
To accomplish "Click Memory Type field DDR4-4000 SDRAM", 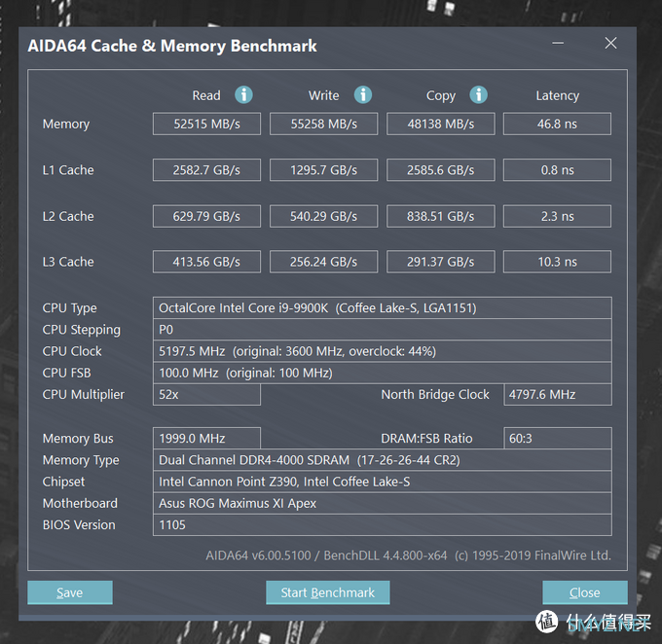I will point(383,460).
